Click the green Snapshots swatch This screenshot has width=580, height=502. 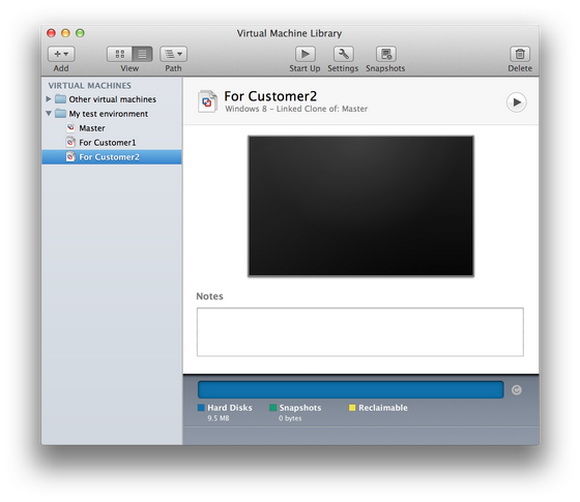(273, 408)
